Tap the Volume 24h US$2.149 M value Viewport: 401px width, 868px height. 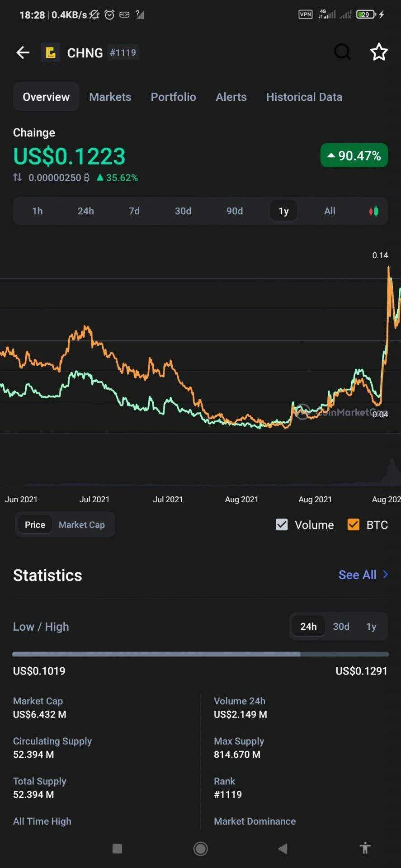coord(241,714)
